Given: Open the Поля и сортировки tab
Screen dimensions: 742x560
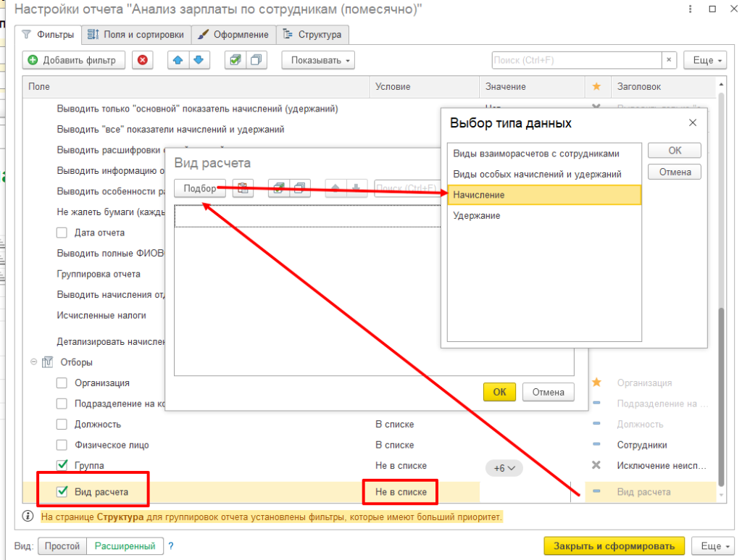Looking at the screenshot, I should click(137, 35).
